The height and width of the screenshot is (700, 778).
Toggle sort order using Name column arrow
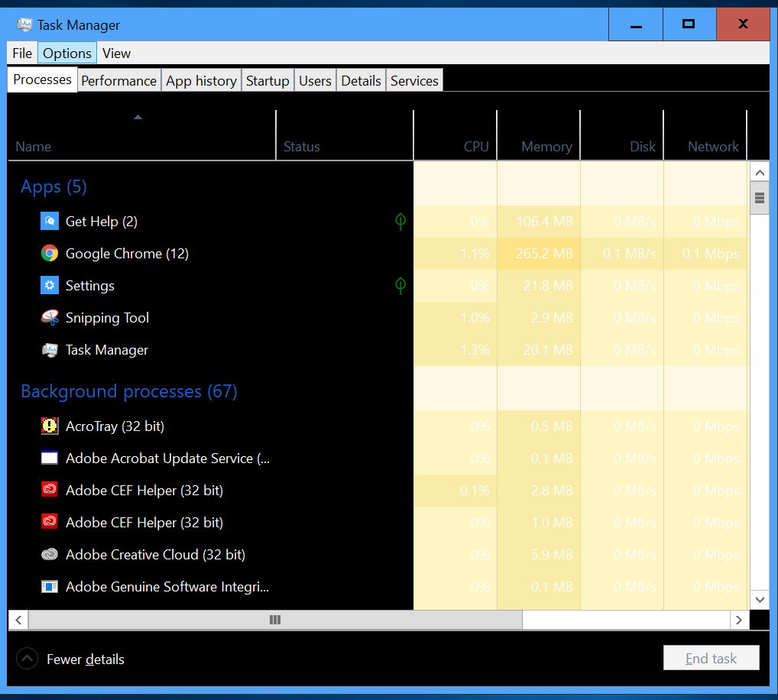point(138,118)
